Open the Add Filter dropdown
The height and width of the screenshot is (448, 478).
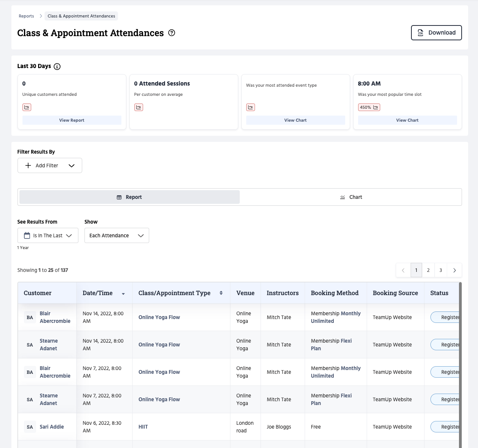[50, 165]
